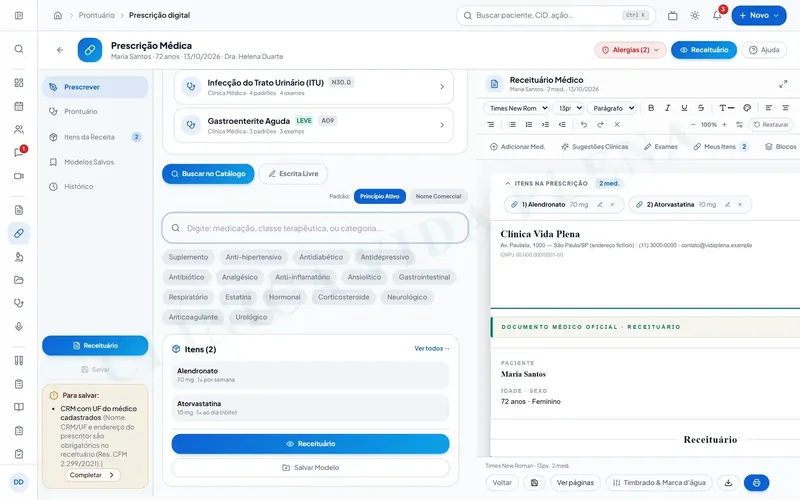The image size is (800, 500).
Task: Collapse Itens na Prescrição section
Action: coord(507,183)
